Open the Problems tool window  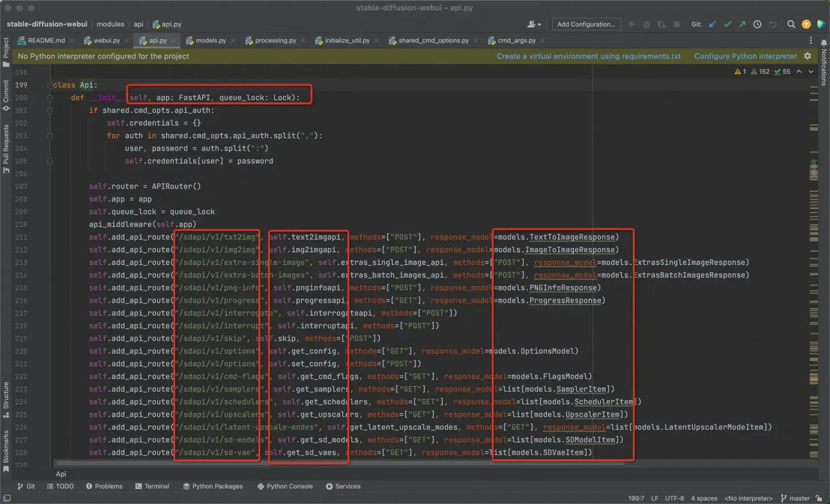[104, 486]
